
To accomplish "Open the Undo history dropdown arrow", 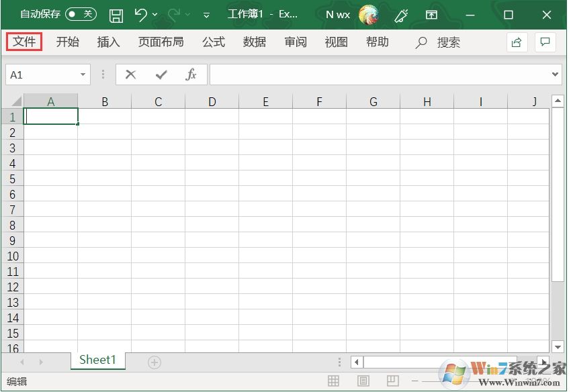I will coord(155,14).
